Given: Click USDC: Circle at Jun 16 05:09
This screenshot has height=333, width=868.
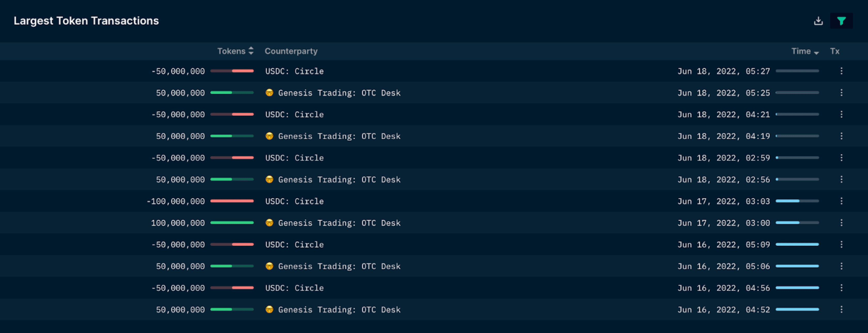Looking at the screenshot, I should click(x=294, y=245).
